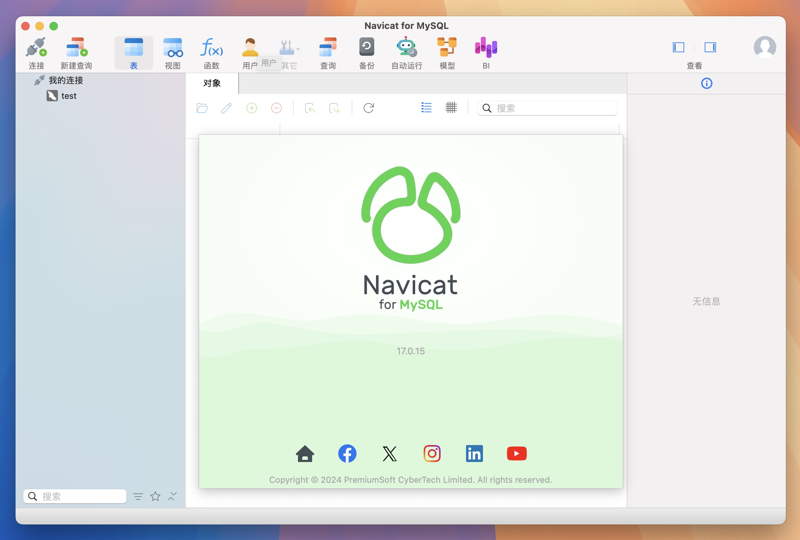The height and width of the screenshot is (540, 800).
Task: Open the YouTube link
Action: click(516, 453)
